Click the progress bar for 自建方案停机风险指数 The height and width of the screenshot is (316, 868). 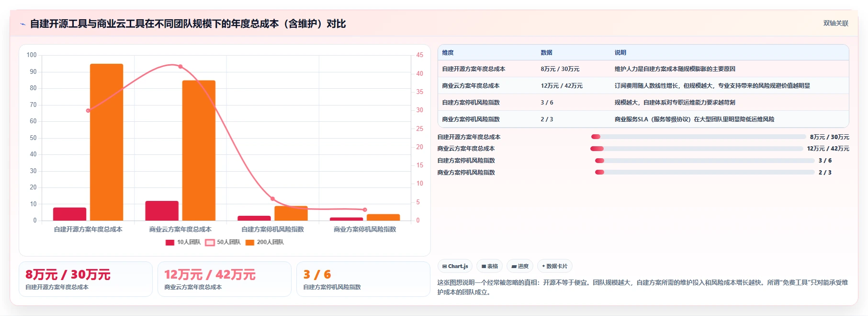pyautogui.click(x=705, y=161)
